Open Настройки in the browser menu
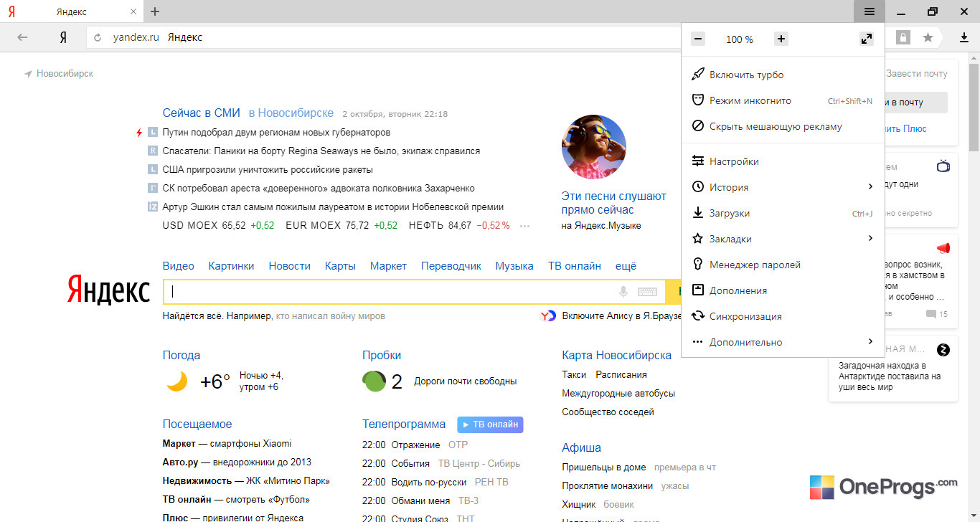Screen dimensions: 980x522 (x=783, y=161)
